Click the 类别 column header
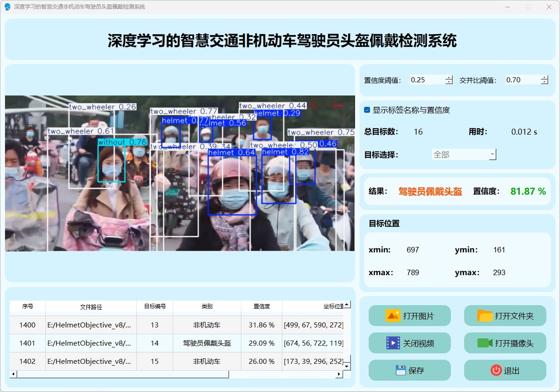This screenshot has width=560, height=392. point(207,307)
